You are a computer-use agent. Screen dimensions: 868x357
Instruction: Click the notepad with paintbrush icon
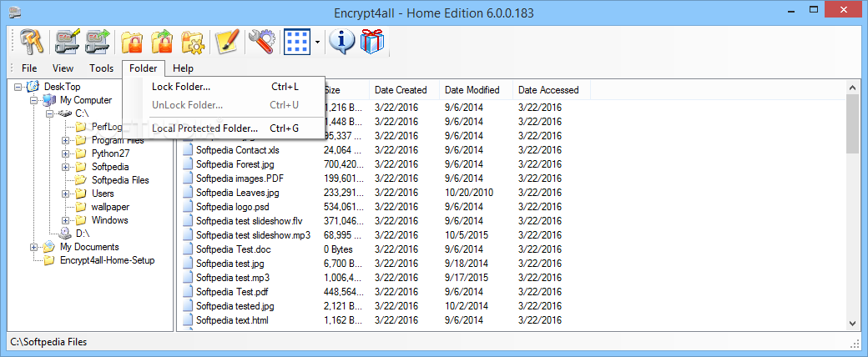click(227, 42)
